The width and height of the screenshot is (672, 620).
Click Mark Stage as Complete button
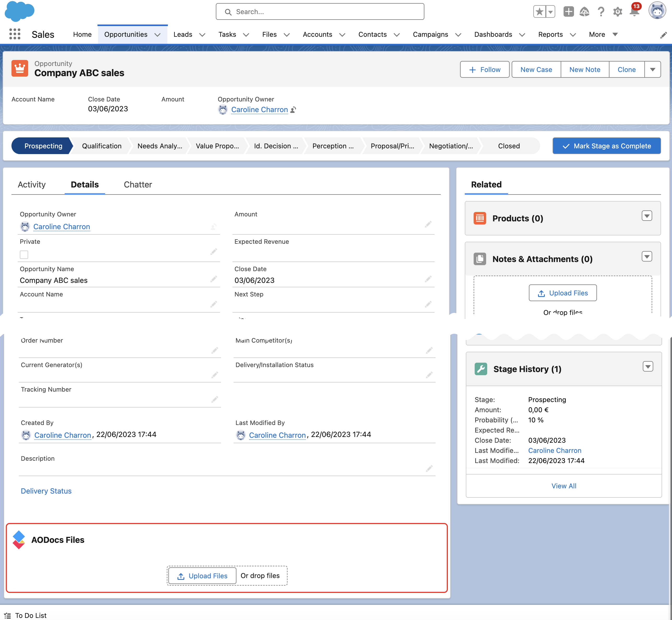(606, 146)
